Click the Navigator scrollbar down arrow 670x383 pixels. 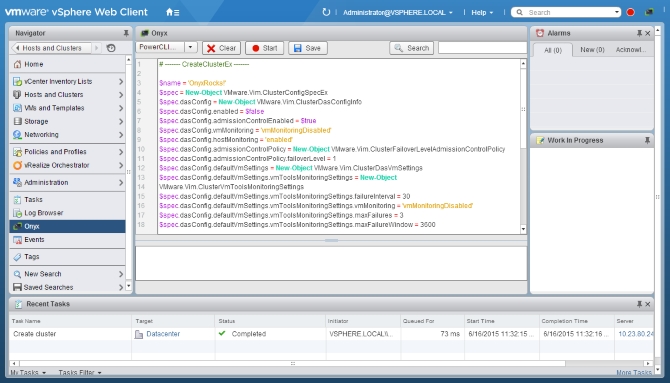[129, 286]
